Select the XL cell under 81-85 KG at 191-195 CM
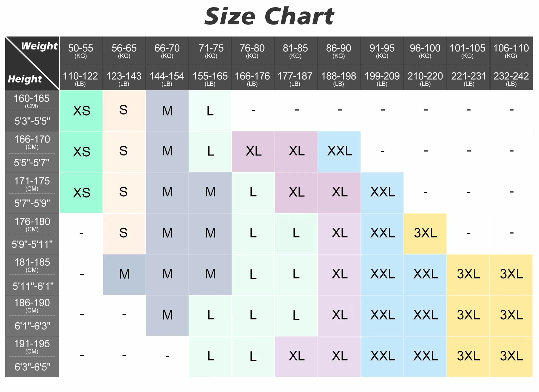The image size is (539, 392). [296, 356]
